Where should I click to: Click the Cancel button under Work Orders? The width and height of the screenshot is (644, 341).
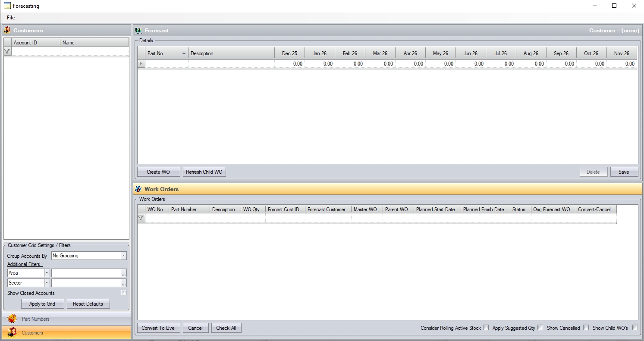195,328
